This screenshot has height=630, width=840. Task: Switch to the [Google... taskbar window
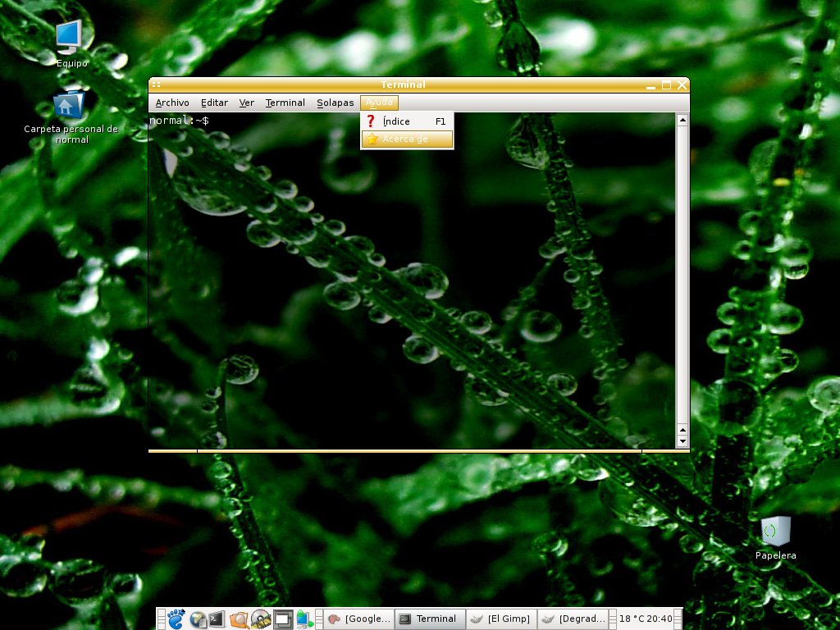pos(359,619)
